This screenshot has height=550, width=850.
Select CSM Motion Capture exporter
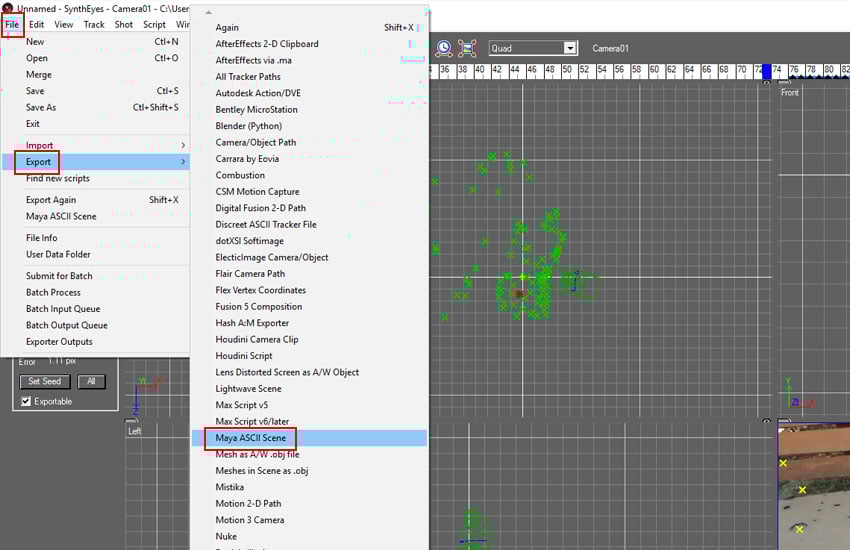[310, 192]
